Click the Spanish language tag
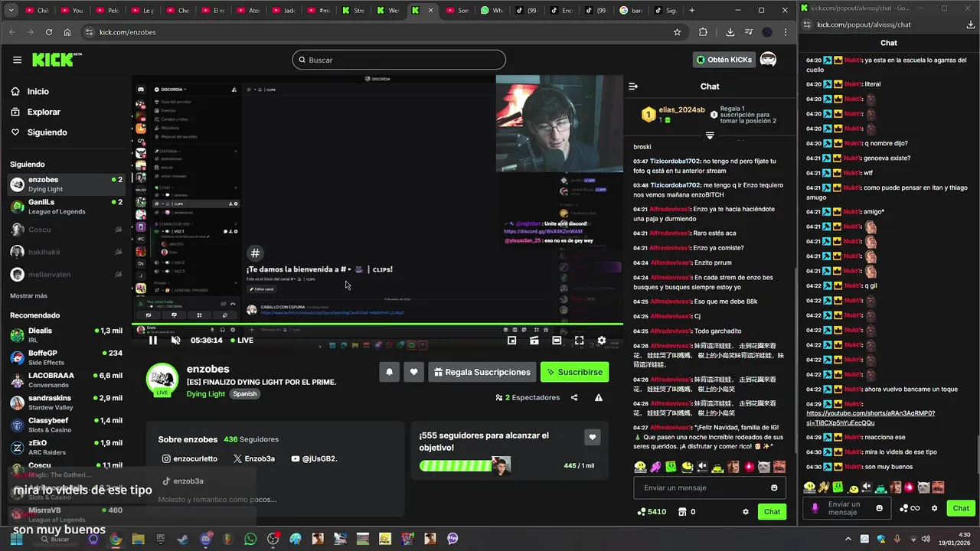Viewport: 980px width, 551px height. tap(245, 394)
